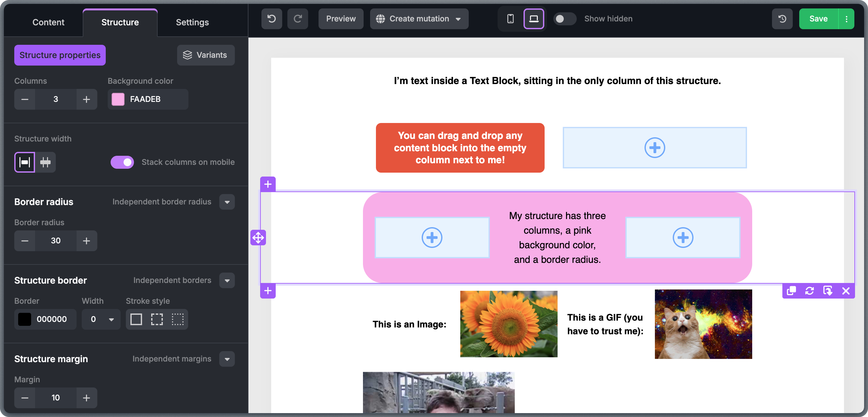Open the Settings tab
This screenshot has height=417, width=868.
click(x=192, y=22)
